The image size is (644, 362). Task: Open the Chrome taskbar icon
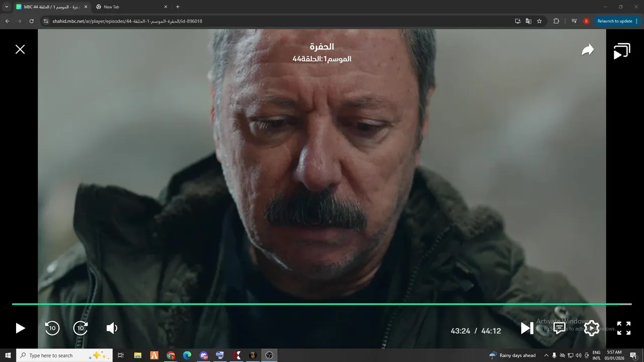coord(171,355)
